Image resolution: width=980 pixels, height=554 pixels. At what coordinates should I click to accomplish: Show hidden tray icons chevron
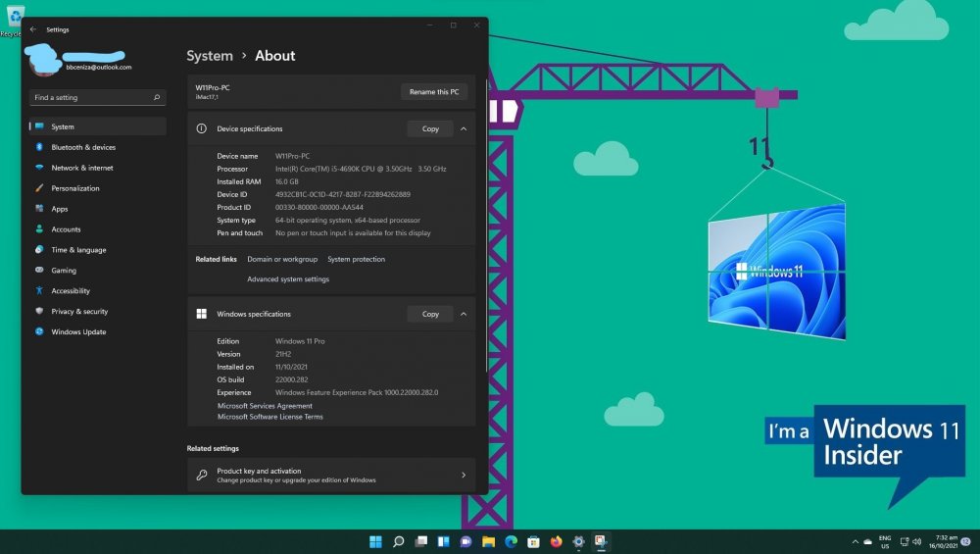pyautogui.click(x=855, y=541)
